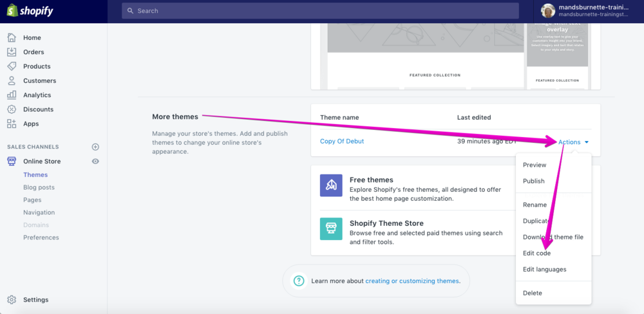Screen dimensions: 644x314
Task: Open the Products section
Action: 37,66
